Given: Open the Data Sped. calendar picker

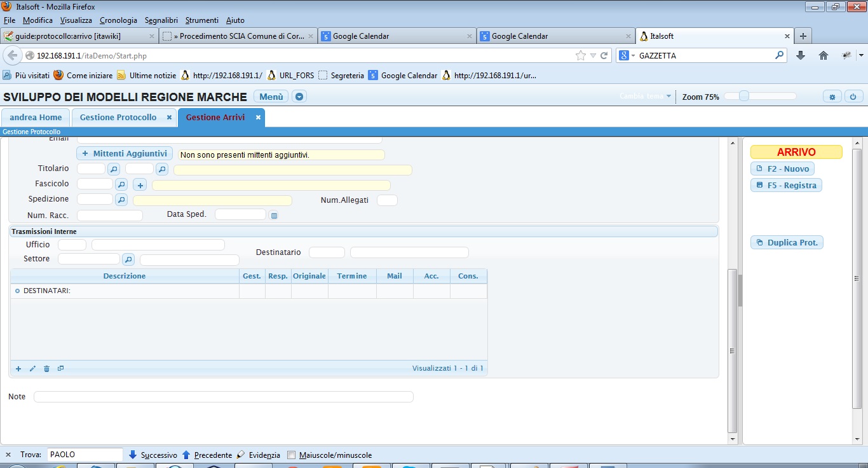Looking at the screenshot, I should 274,216.
